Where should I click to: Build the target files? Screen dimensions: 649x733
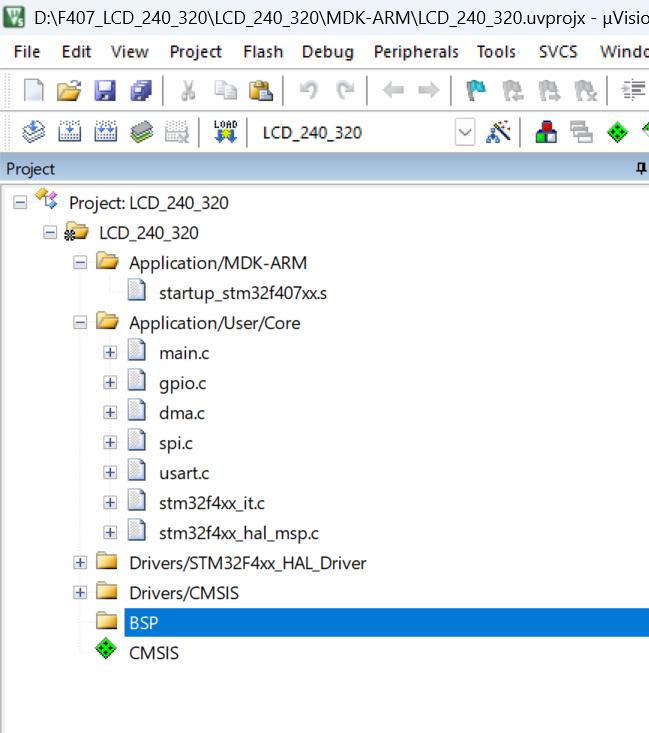click(69, 131)
